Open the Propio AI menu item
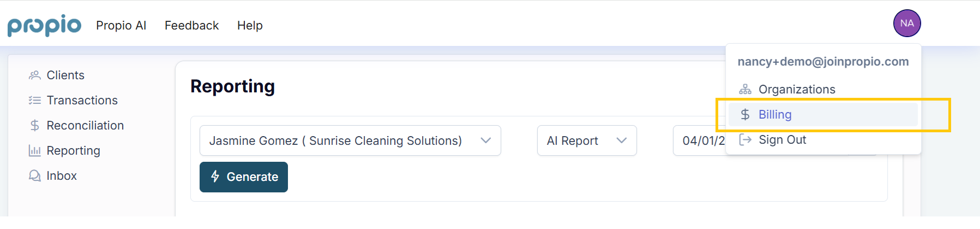 pos(121,26)
